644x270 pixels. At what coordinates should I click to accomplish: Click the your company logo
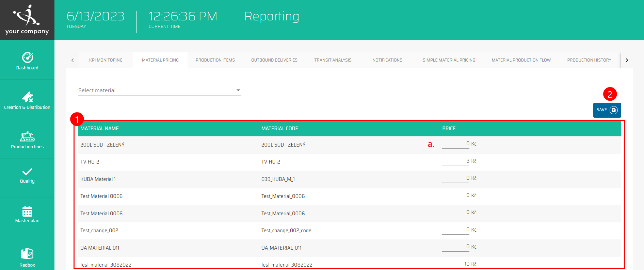(x=27, y=20)
